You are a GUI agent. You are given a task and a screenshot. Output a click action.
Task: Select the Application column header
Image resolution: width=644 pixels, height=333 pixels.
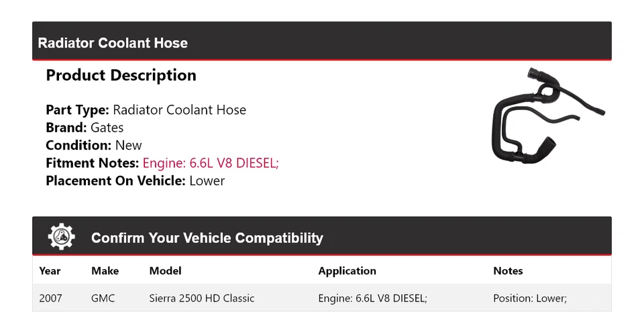(x=347, y=271)
